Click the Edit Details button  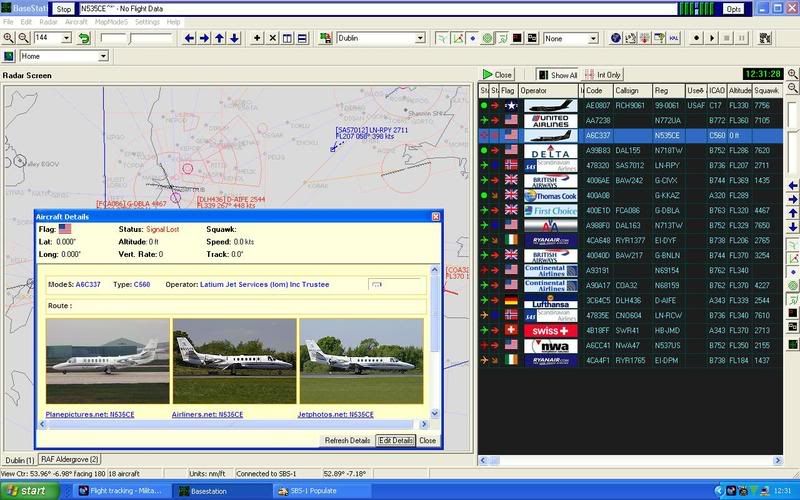(395, 440)
